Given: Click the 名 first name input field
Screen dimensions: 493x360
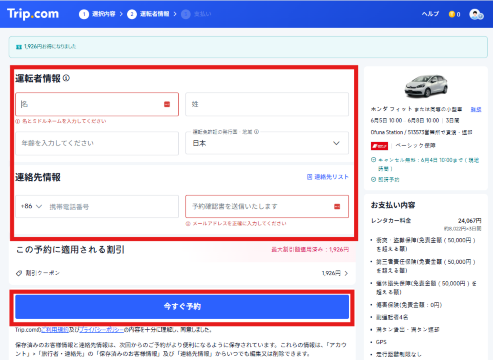Looking at the screenshot, I should 97,104.
